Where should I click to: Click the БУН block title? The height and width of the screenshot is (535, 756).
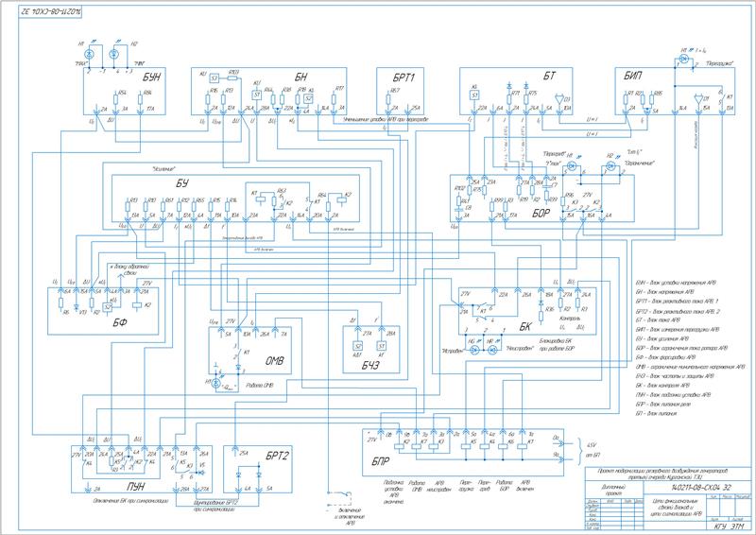(x=151, y=76)
